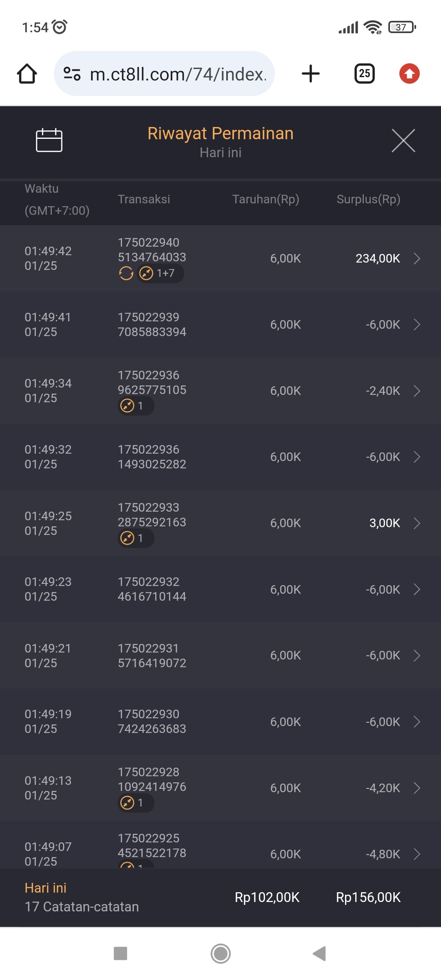
Task: Open a new browser tab
Action: pyautogui.click(x=310, y=74)
